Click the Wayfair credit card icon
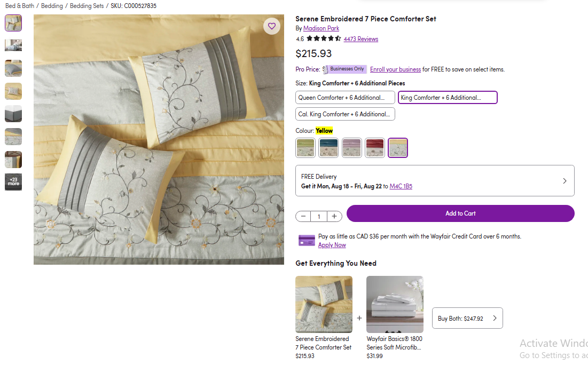Screen dimensions: 588x365 [x=307, y=240]
